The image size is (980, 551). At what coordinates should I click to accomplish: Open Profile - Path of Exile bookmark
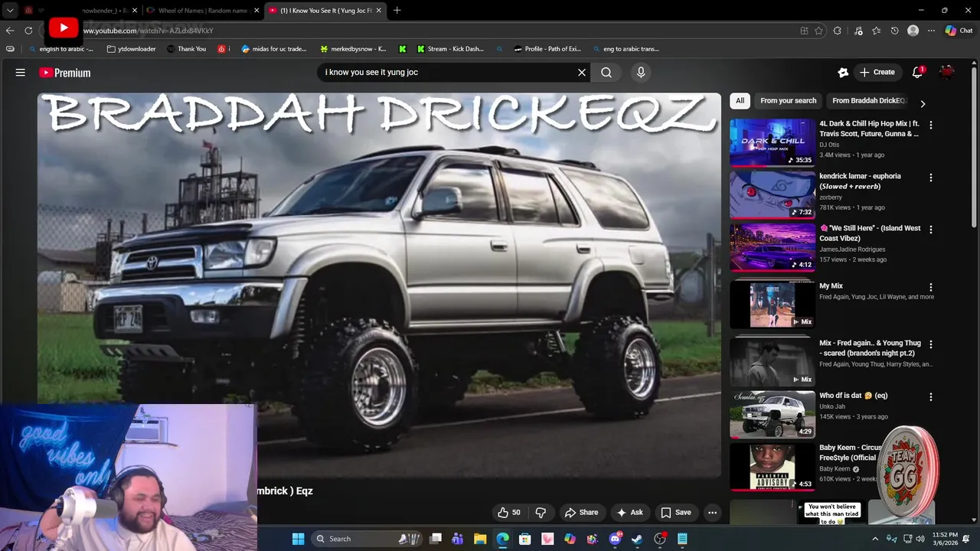tap(547, 49)
